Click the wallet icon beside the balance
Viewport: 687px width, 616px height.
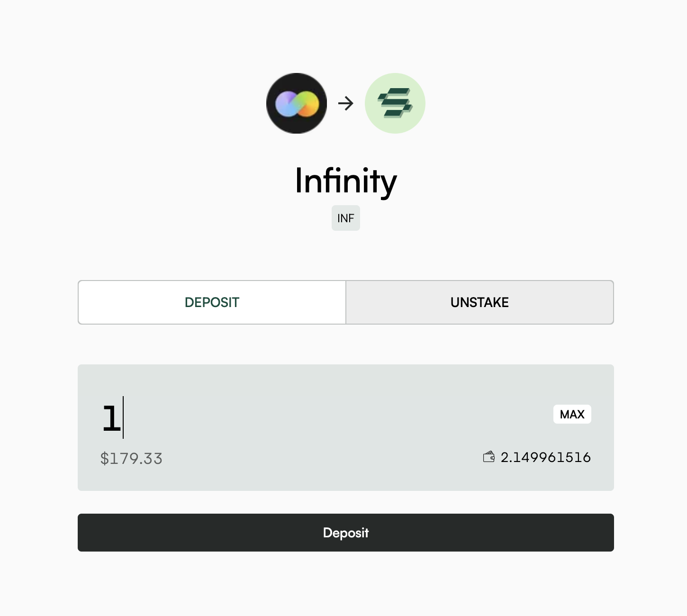pos(488,457)
